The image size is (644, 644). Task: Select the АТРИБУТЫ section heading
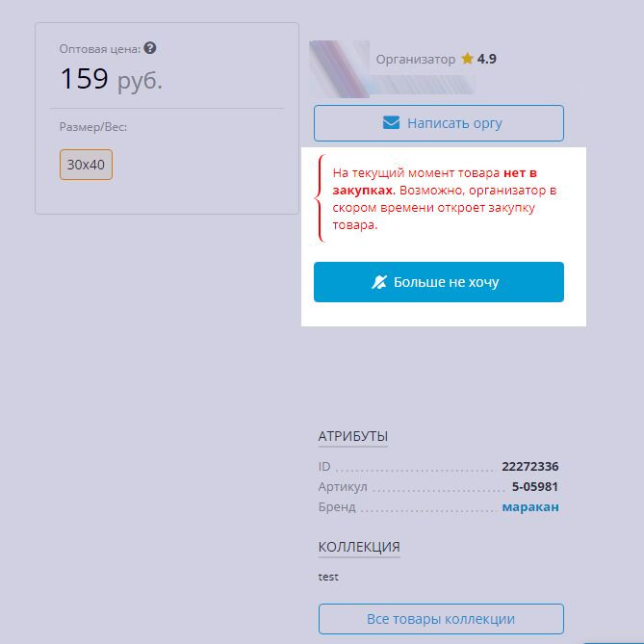[352, 436]
